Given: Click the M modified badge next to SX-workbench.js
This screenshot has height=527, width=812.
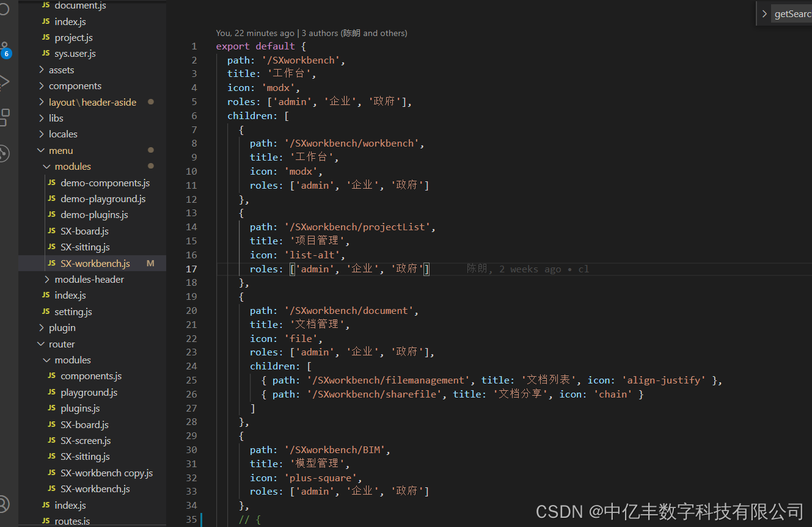Looking at the screenshot, I should [x=150, y=263].
